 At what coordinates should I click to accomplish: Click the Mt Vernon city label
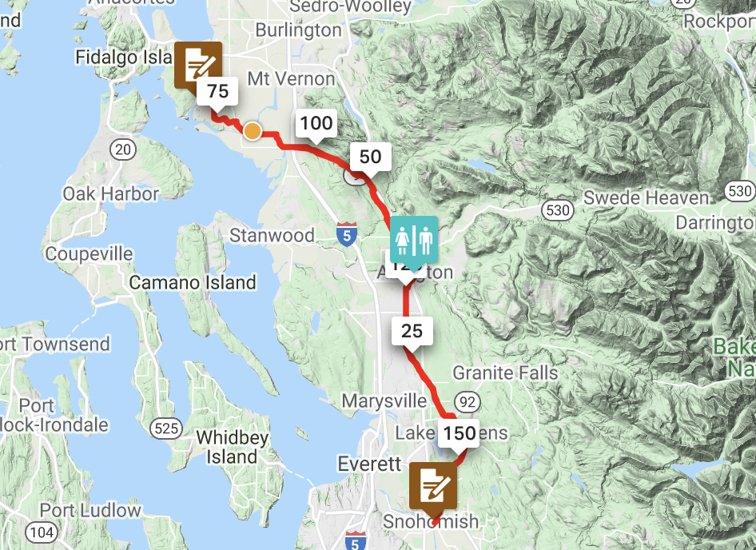291,78
